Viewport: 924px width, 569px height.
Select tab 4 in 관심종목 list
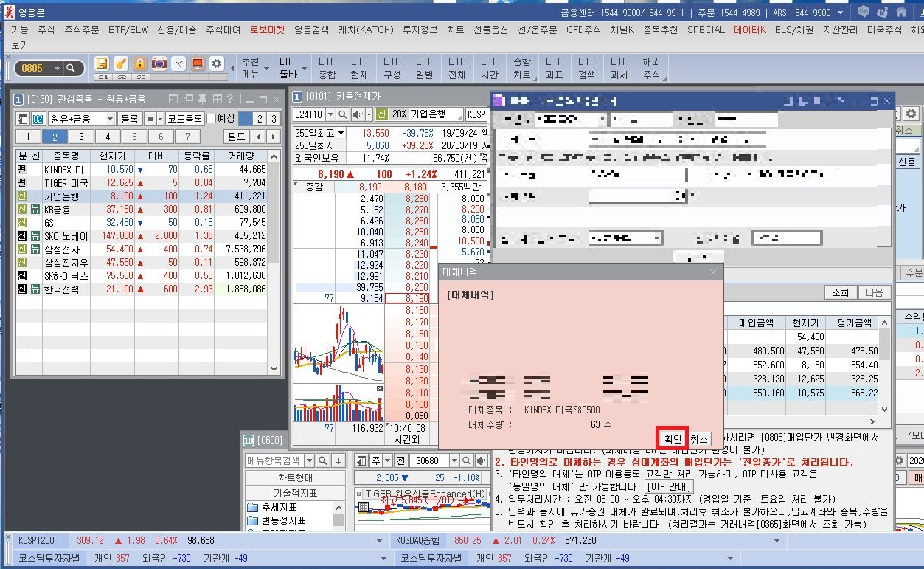(x=108, y=137)
